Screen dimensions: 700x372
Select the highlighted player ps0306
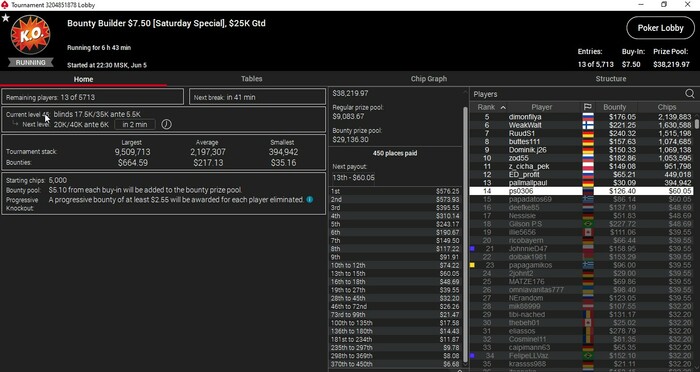[582, 191]
